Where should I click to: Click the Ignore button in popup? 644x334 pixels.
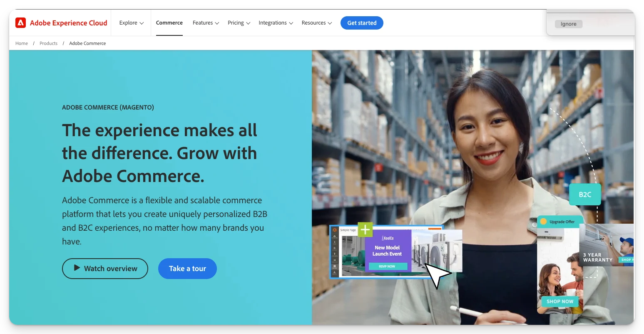tap(568, 24)
